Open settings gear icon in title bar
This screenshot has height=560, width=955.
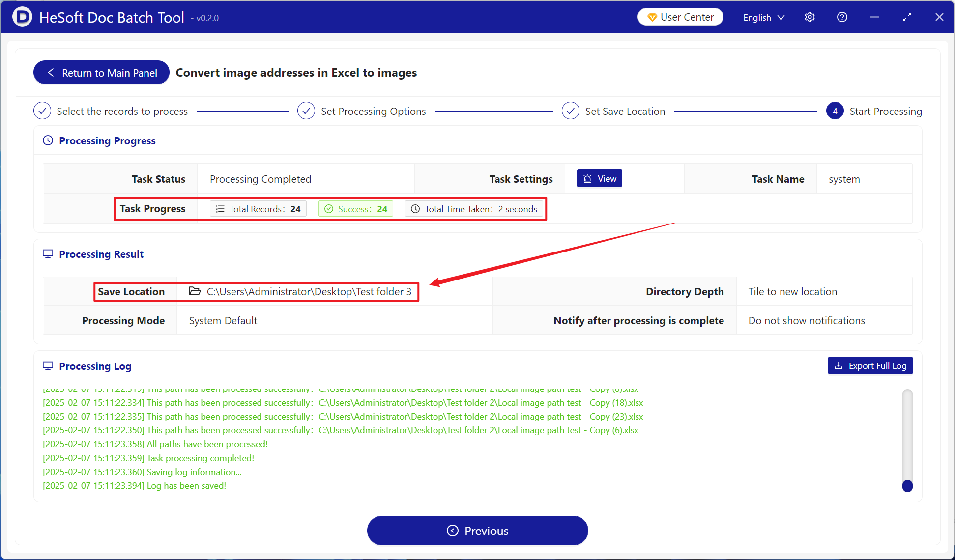[810, 17]
